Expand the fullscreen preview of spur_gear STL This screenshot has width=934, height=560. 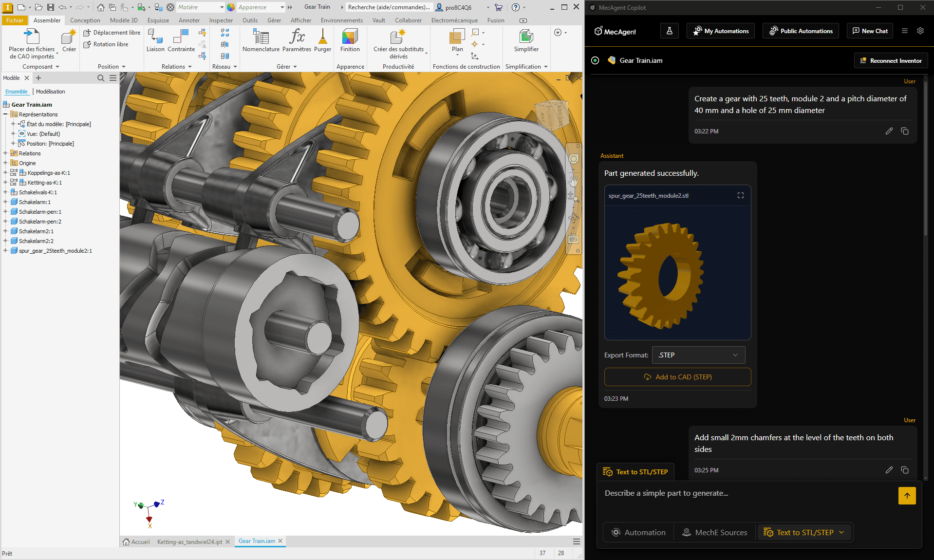point(740,195)
